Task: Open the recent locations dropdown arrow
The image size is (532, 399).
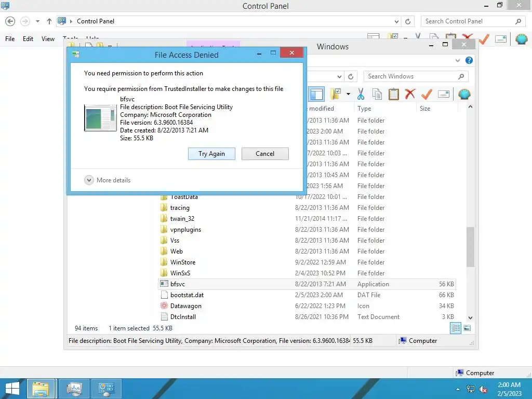Action: click(x=37, y=21)
